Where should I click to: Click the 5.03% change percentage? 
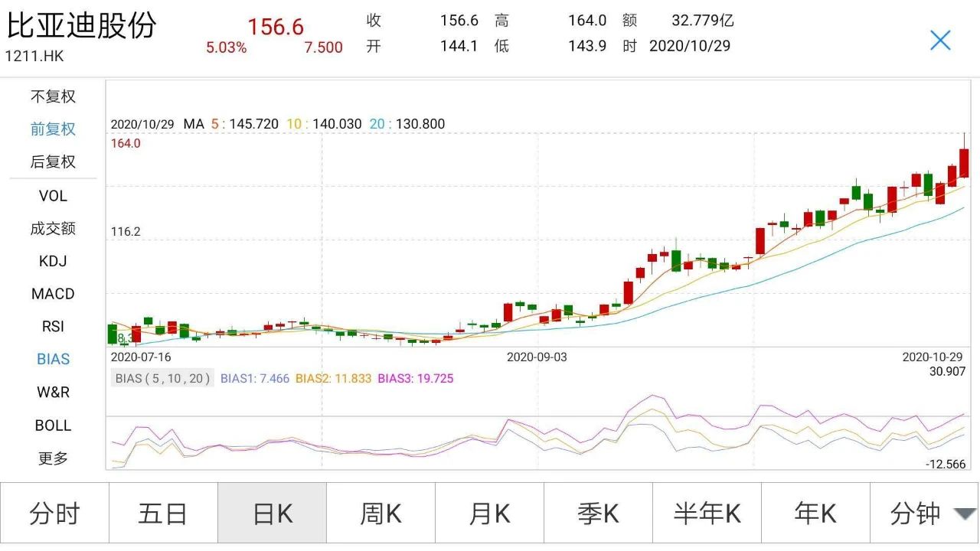(x=227, y=47)
